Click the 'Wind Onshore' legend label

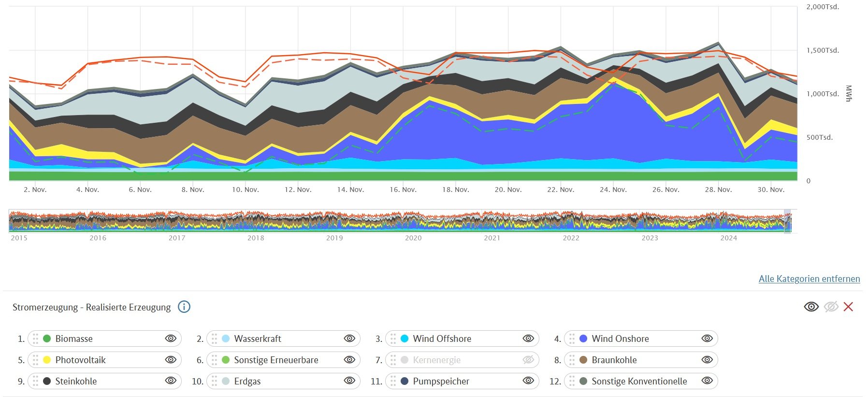coord(621,339)
